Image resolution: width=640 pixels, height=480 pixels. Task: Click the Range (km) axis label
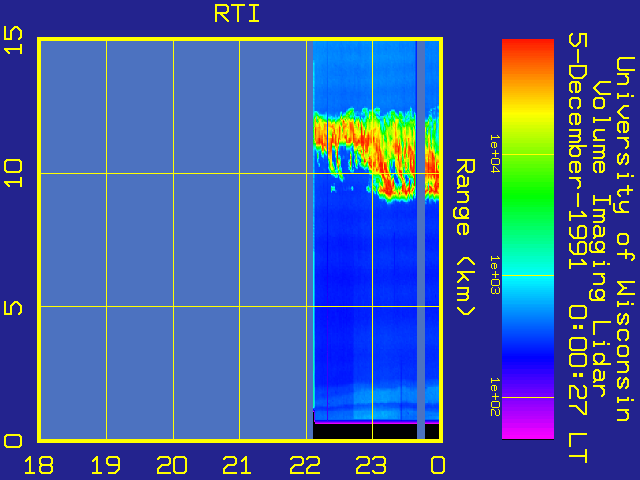click(465, 238)
